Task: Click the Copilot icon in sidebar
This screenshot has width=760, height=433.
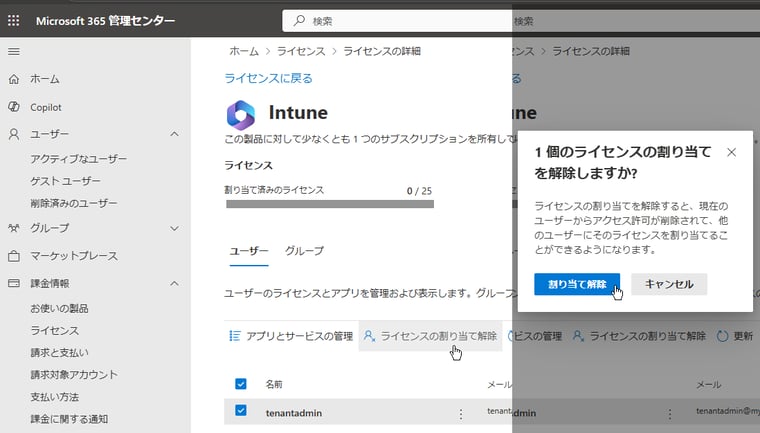Action: coord(14,107)
